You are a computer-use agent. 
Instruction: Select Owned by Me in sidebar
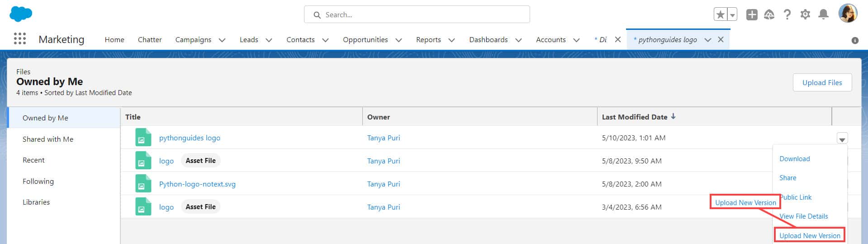64,118
